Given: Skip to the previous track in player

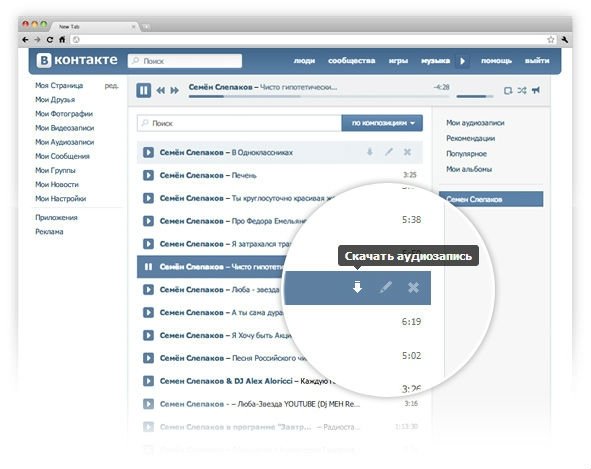Looking at the screenshot, I should click(161, 90).
